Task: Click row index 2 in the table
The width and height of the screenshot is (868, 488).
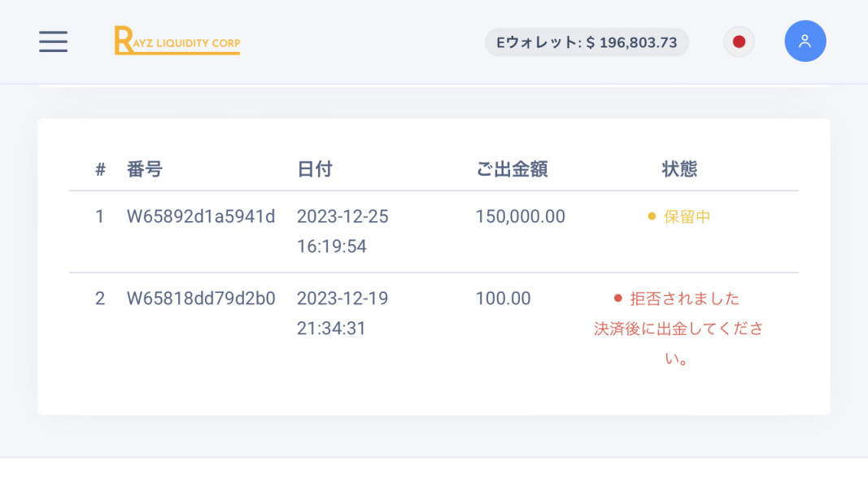Action: (x=100, y=298)
